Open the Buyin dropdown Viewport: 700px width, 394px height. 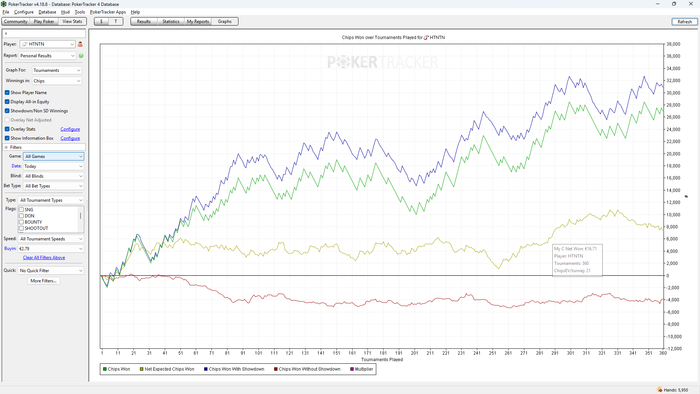(x=51, y=249)
